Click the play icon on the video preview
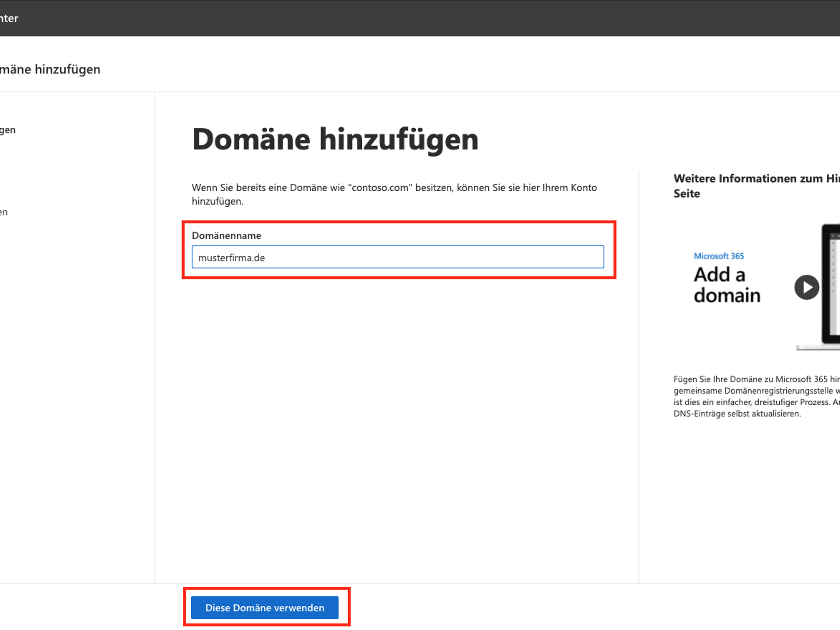 click(x=806, y=287)
